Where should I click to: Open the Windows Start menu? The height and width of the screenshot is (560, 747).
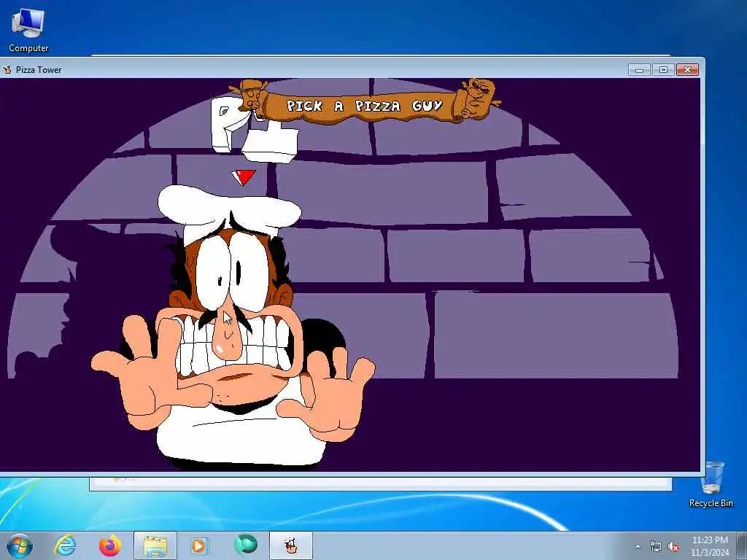tap(20, 545)
